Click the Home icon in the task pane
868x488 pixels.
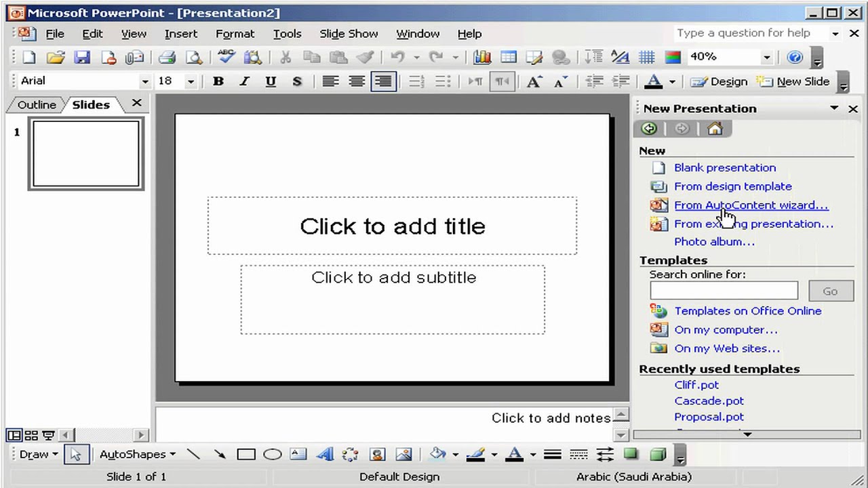tap(715, 129)
